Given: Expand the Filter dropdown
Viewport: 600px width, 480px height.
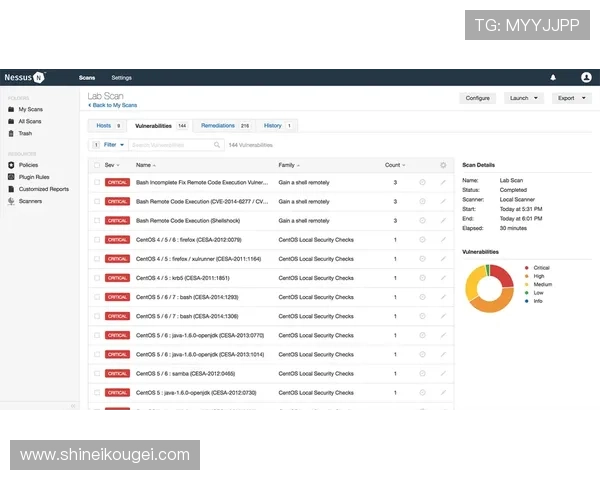Looking at the screenshot, I should (114, 145).
